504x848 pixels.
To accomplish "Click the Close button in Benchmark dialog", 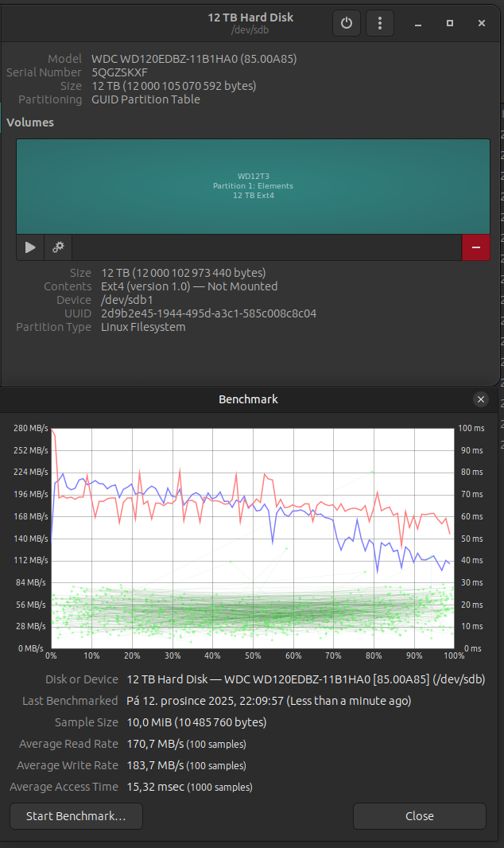I will coord(419,816).
